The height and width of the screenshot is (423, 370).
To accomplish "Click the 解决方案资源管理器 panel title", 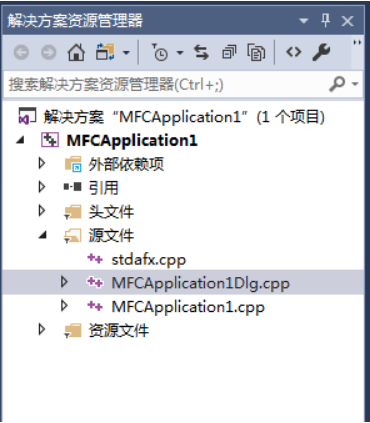I will tap(75, 21).
